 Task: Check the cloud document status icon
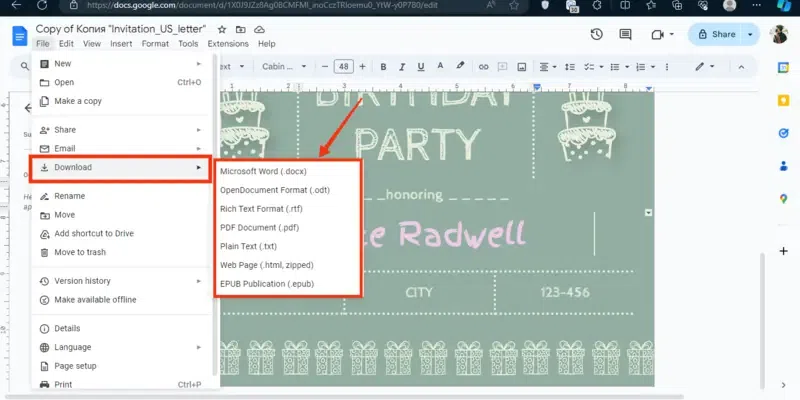tap(259, 29)
